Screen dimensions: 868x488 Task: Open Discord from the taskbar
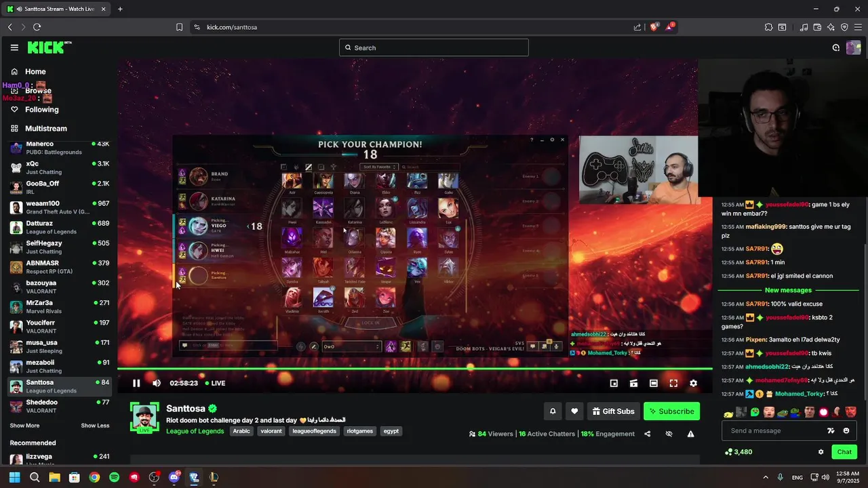tap(174, 477)
